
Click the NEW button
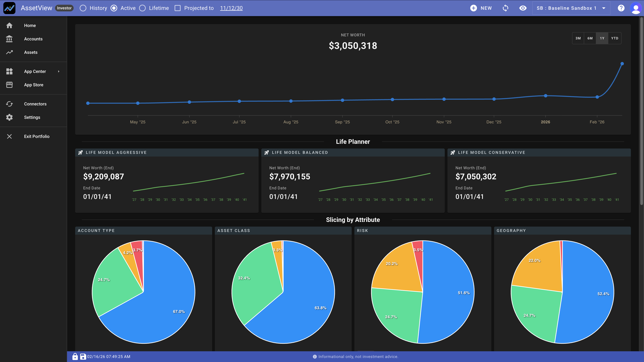(481, 8)
